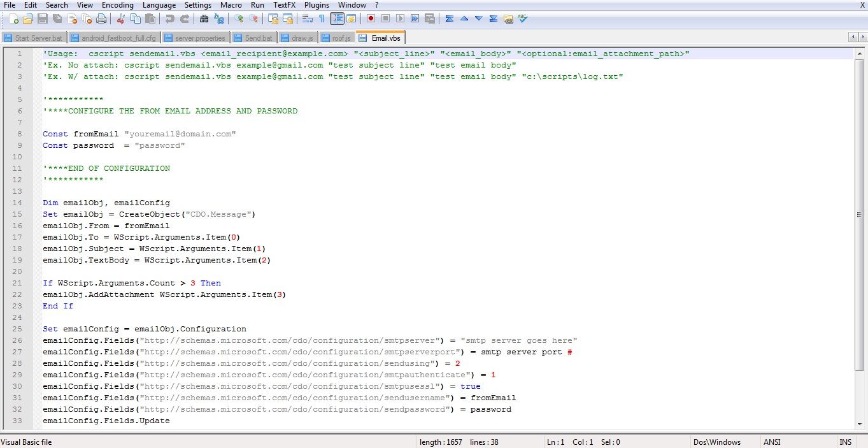The height and width of the screenshot is (448, 868).
Task: Close all documents with Close All icon
Action: [x=87, y=19]
